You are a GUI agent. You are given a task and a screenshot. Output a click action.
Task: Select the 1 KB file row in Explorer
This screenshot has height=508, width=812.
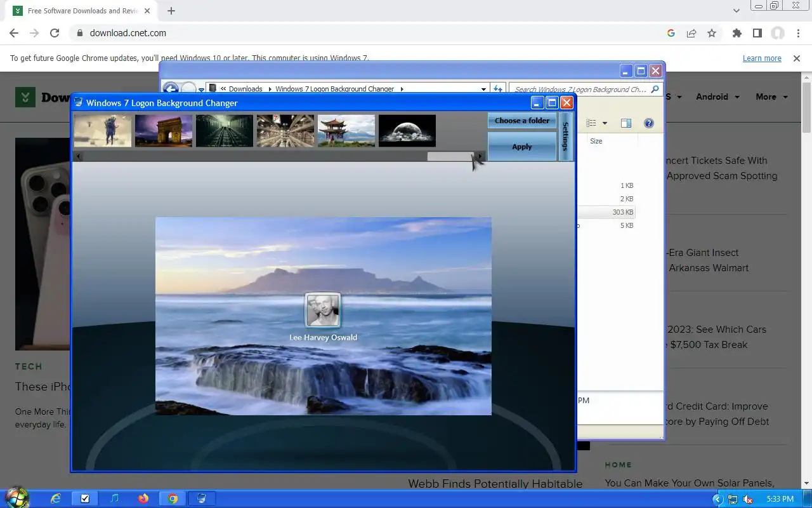click(606, 185)
